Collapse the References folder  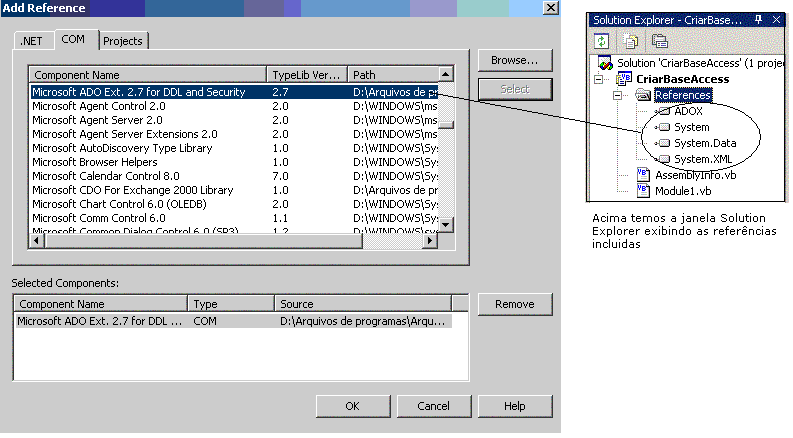[618, 95]
